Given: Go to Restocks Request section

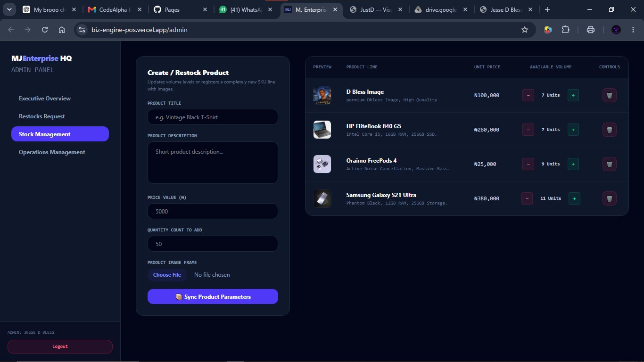Looking at the screenshot, I should click(x=42, y=116).
